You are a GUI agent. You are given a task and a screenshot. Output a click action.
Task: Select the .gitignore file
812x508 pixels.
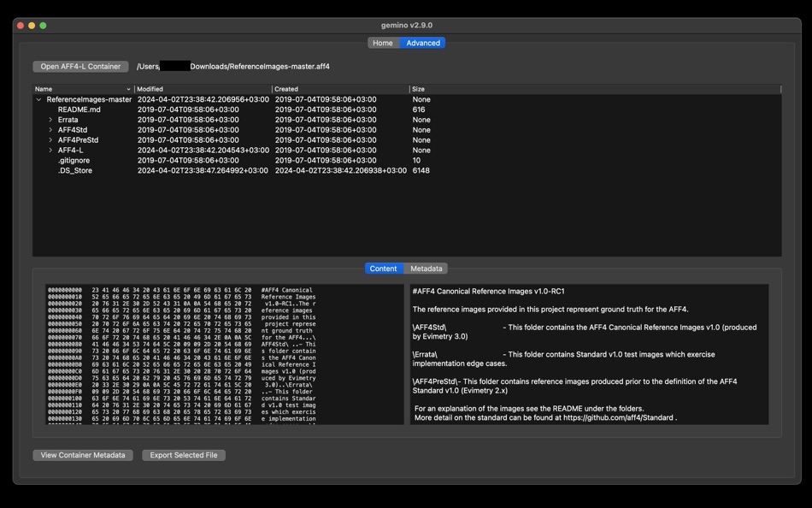point(74,161)
